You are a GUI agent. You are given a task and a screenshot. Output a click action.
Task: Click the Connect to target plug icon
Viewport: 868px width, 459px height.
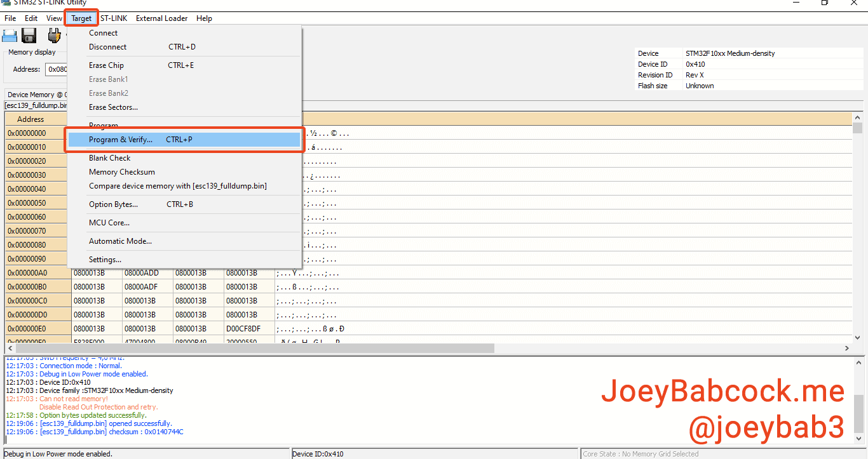54,36
